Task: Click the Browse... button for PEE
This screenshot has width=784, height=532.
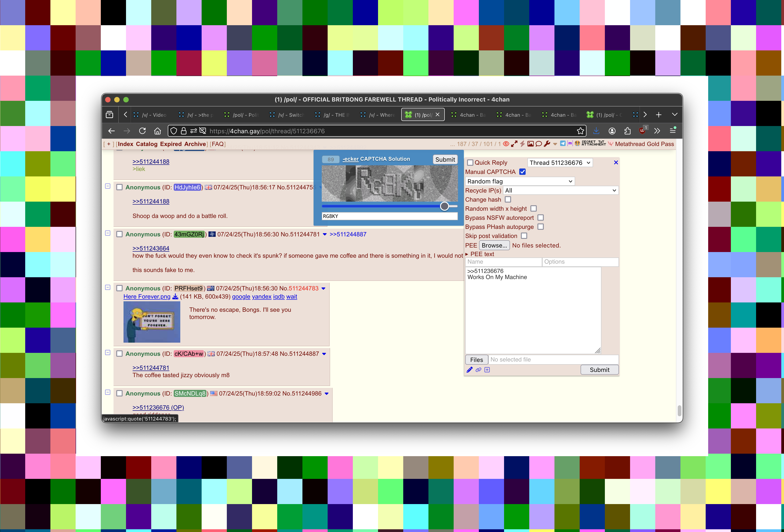Action: click(x=494, y=245)
